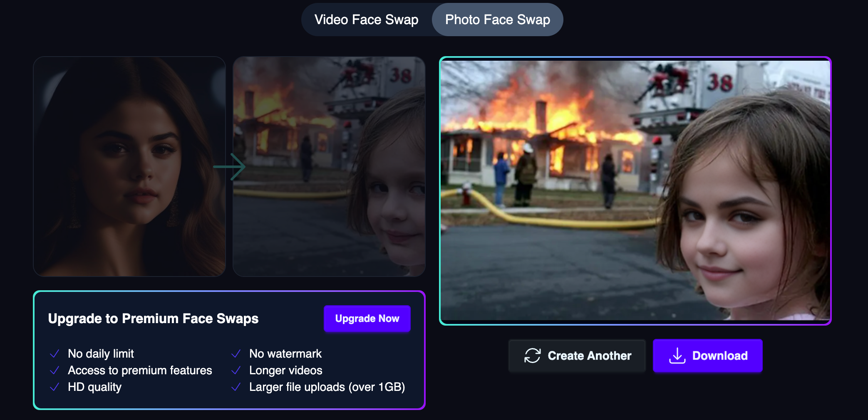This screenshot has width=868, height=420.
Task: Click the 'No daily limit' feature text
Action: (101, 353)
